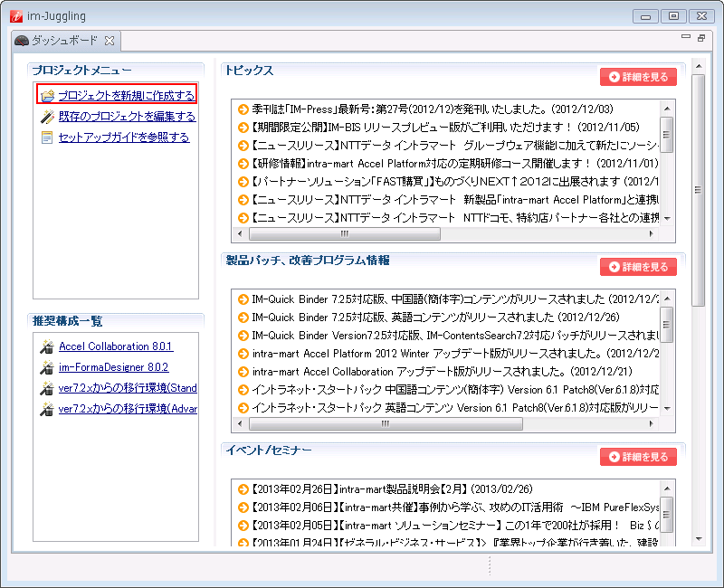Open 既存のプロジェクトを編集する link
Image resolution: width=724 pixels, height=588 pixels.
pos(126,117)
